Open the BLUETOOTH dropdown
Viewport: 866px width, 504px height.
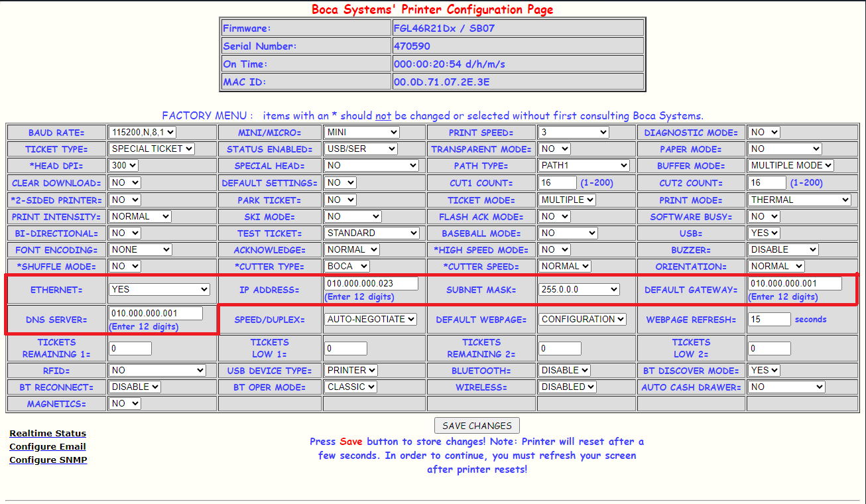click(x=564, y=370)
